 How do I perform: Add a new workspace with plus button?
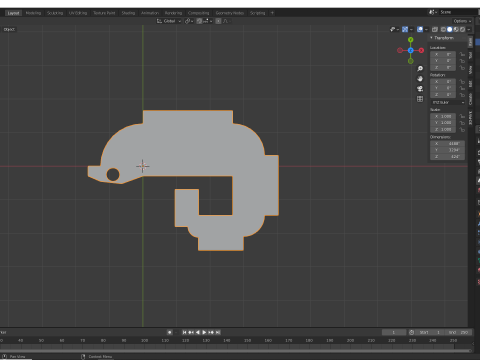pyautogui.click(x=272, y=13)
